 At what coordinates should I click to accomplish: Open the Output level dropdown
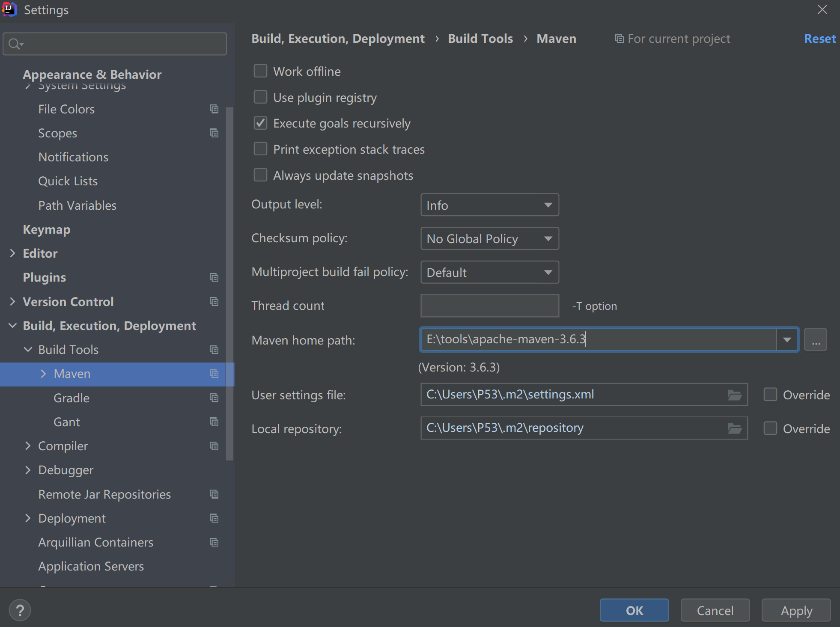(489, 205)
